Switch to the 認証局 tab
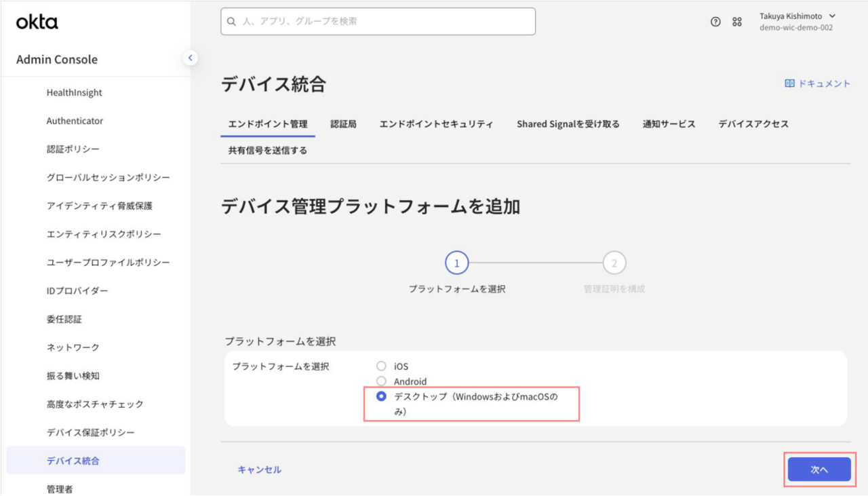This screenshot has width=868, height=496. tap(343, 124)
